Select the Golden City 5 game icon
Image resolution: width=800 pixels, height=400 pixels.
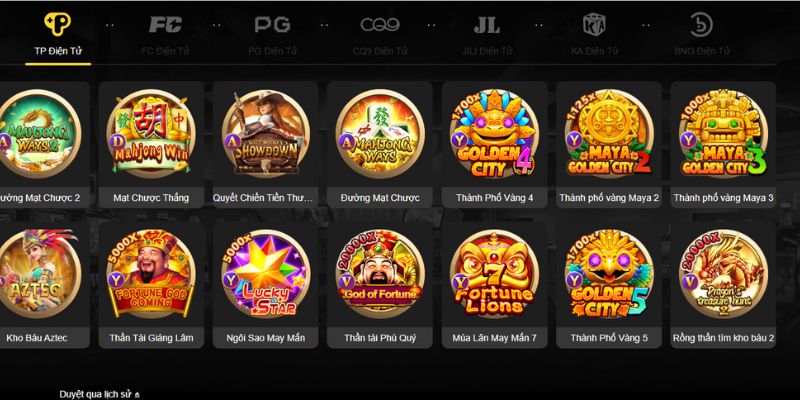click(609, 273)
